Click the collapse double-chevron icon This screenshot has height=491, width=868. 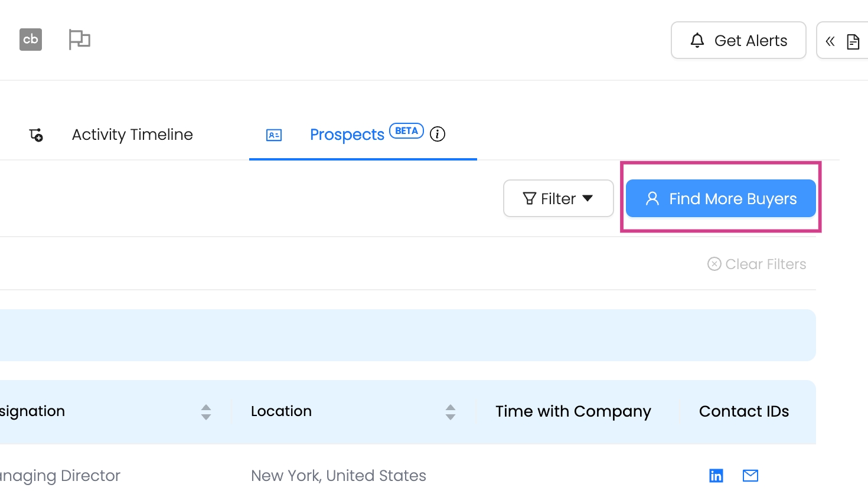(830, 41)
